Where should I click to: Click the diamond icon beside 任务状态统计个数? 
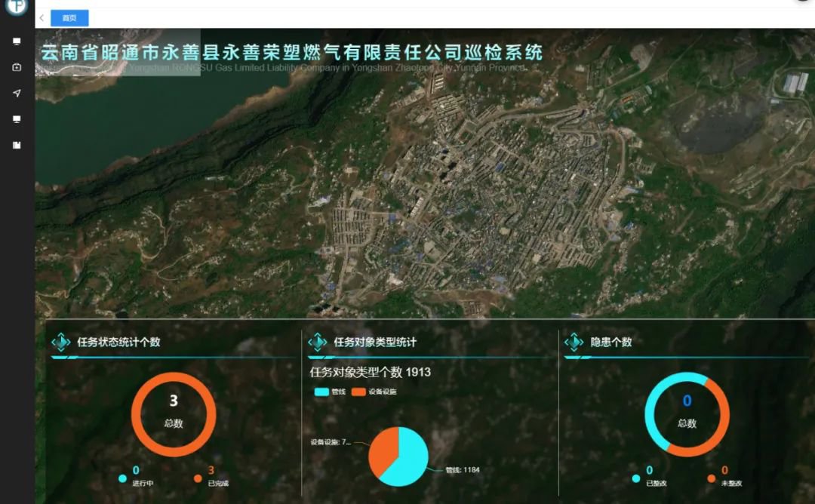pyautogui.click(x=61, y=343)
